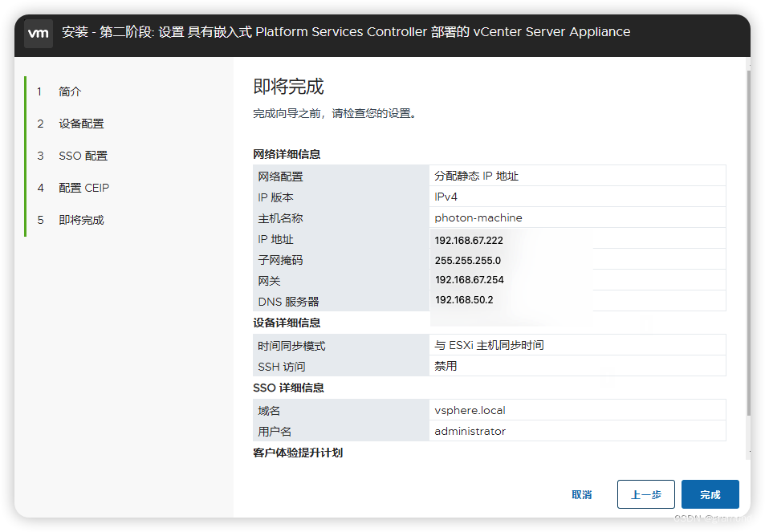Click the 即将完成 page title
765x532 pixels.
click(288, 87)
